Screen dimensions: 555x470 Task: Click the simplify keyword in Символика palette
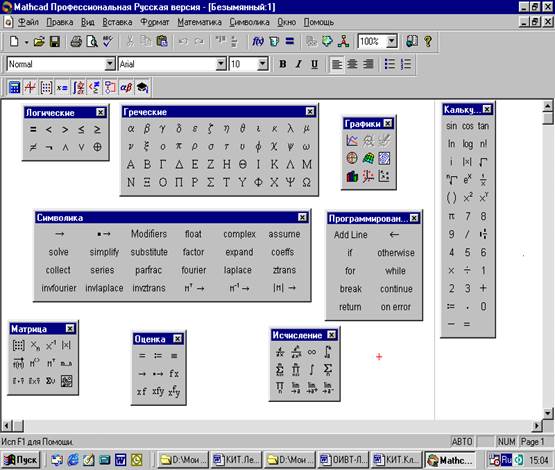pyautogui.click(x=104, y=252)
